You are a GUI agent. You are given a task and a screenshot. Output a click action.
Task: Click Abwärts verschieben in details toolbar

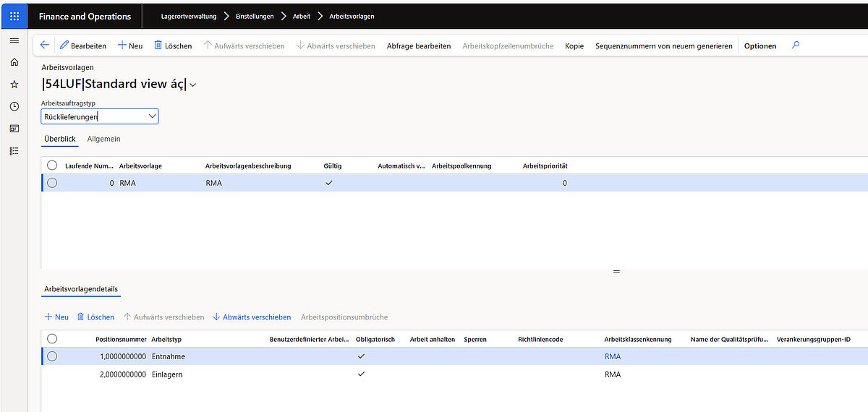click(x=252, y=317)
